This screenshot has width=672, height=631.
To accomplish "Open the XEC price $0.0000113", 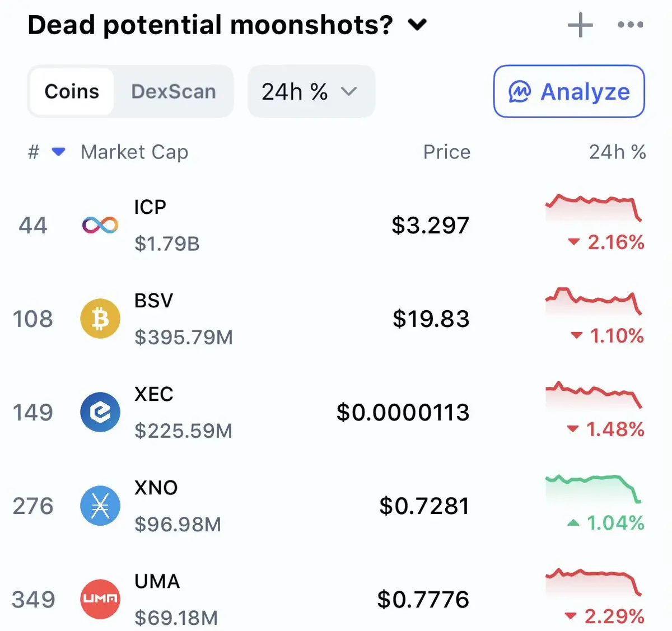I will pos(403,412).
